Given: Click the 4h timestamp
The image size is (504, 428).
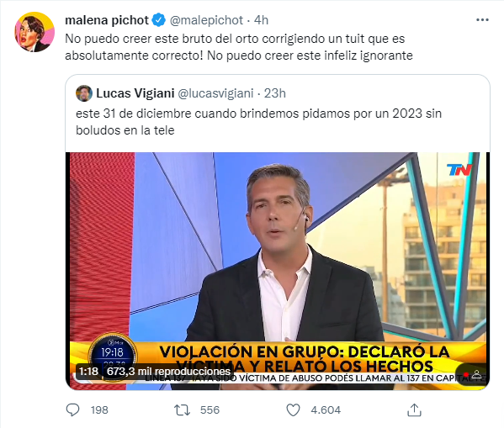Looking at the screenshot, I should click(261, 20).
